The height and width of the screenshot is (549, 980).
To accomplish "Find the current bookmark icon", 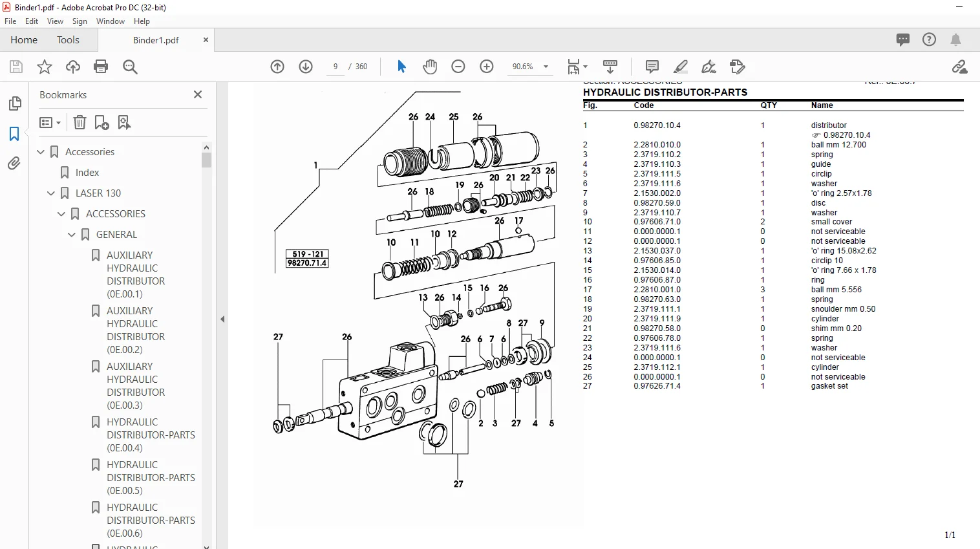I will (124, 122).
